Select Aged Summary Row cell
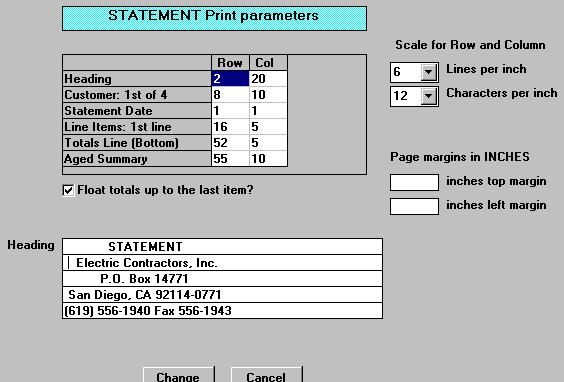 coord(230,159)
